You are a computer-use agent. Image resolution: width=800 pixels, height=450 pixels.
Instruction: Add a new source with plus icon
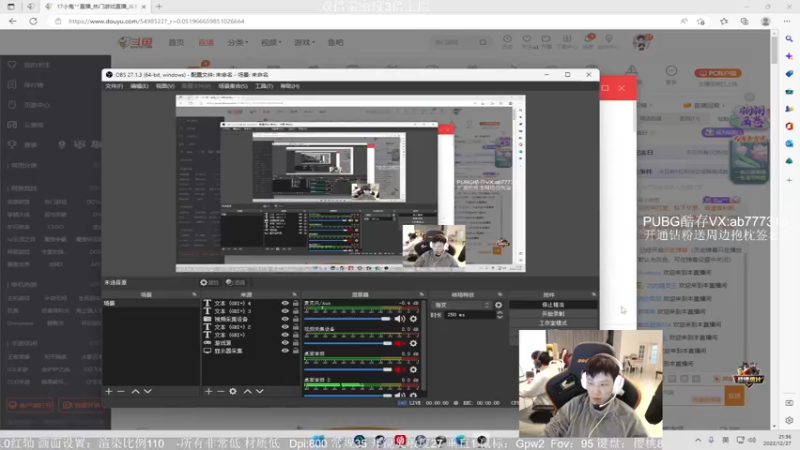click(x=208, y=391)
